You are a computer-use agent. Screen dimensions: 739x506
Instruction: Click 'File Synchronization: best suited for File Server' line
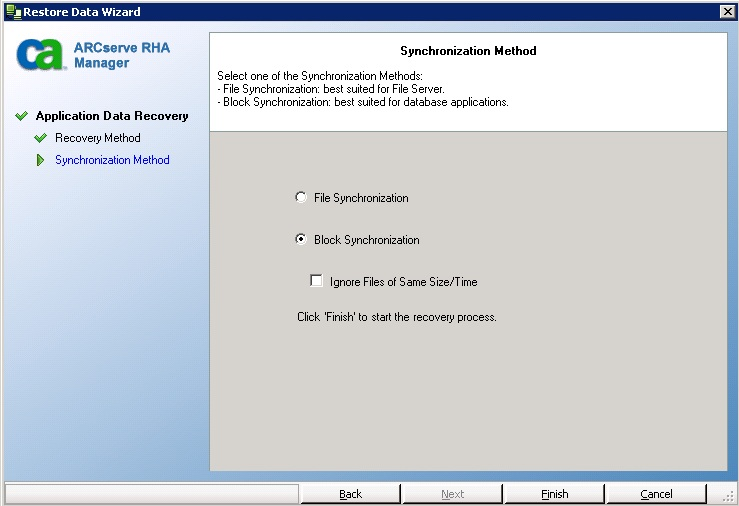pyautogui.click(x=331, y=89)
